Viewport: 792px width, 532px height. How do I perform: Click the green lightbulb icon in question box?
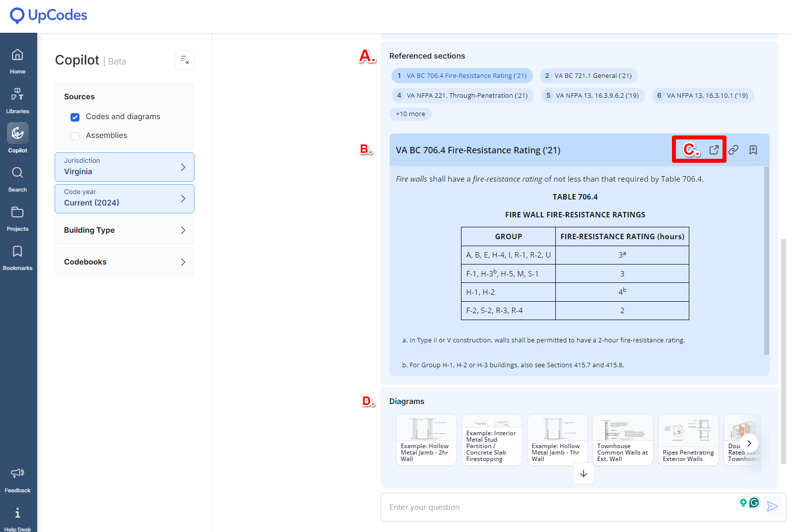point(743,503)
